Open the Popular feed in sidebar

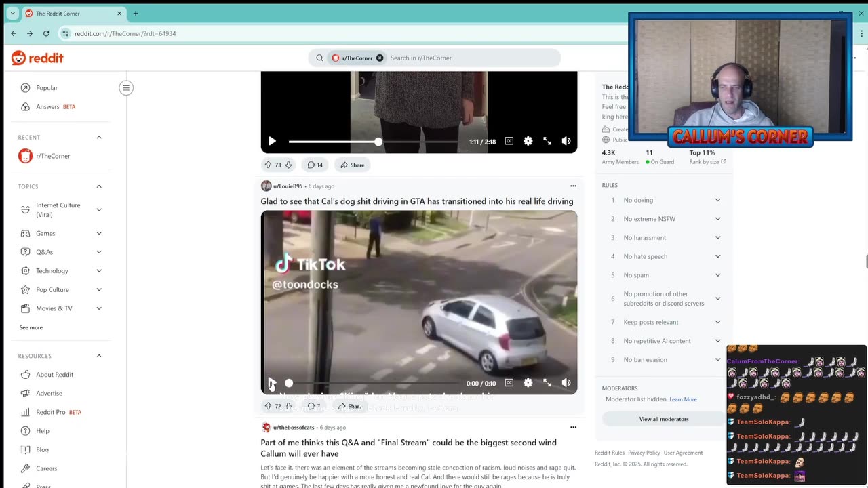pyautogui.click(x=47, y=87)
